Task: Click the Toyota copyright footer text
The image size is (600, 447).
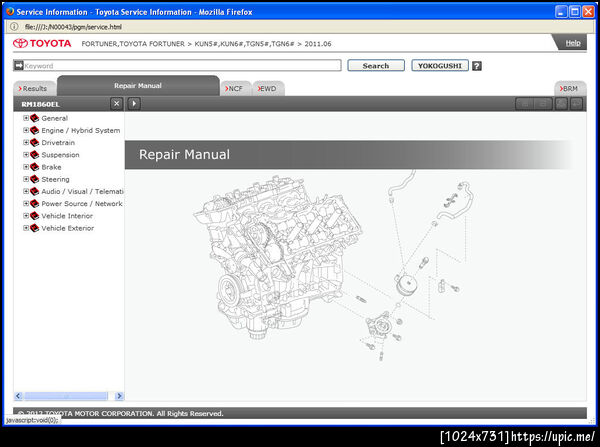Action: pyautogui.click(x=121, y=413)
